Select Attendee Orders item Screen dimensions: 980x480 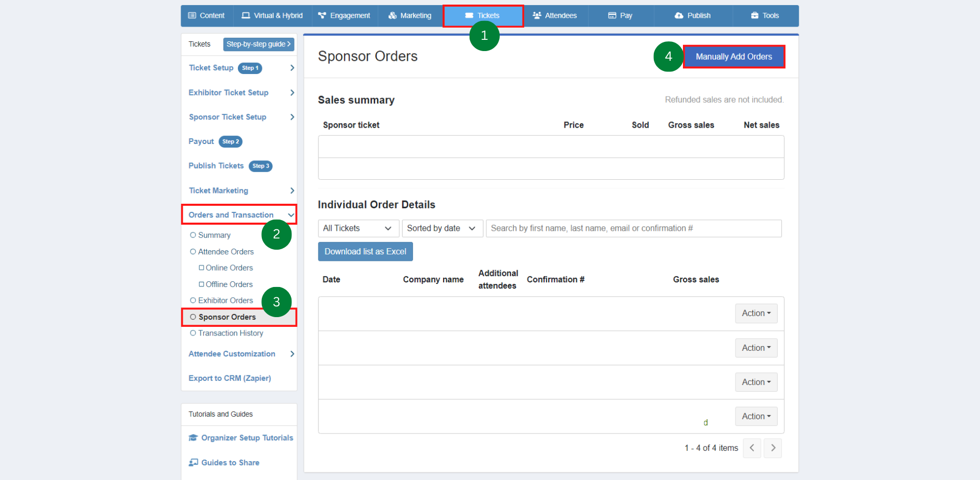point(226,252)
